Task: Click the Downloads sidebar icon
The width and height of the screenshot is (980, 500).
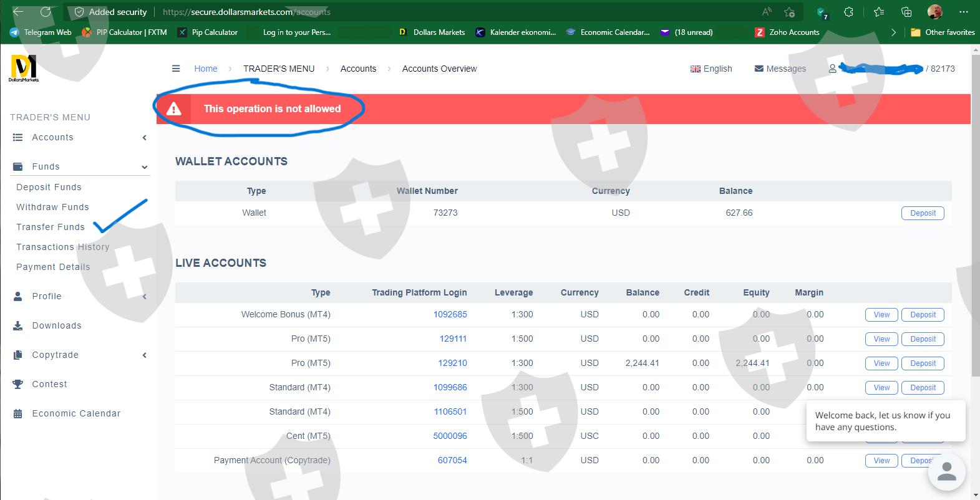Action: pyautogui.click(x=18, y=325)
